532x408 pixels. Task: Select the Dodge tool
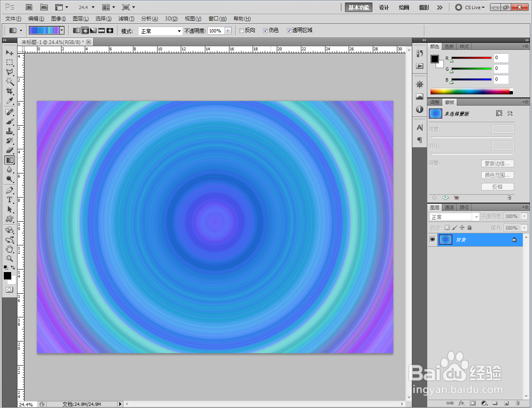(x=10, y=179)
